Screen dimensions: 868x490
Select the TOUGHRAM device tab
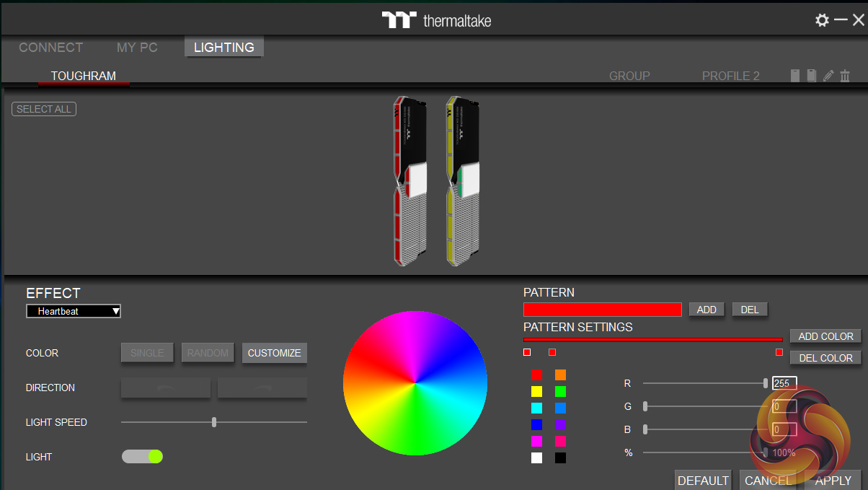(84, 76)
